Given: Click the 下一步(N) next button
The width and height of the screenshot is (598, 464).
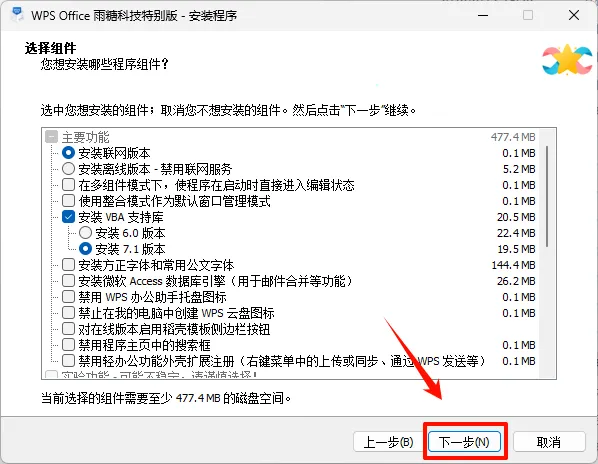Looking at the screenshot, I should click(x=464, y=442).
